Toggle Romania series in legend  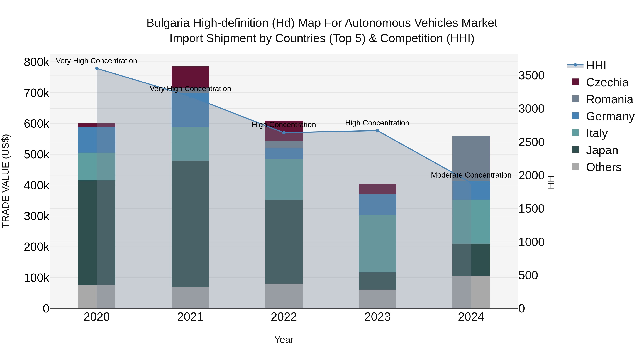pos(602,99)
